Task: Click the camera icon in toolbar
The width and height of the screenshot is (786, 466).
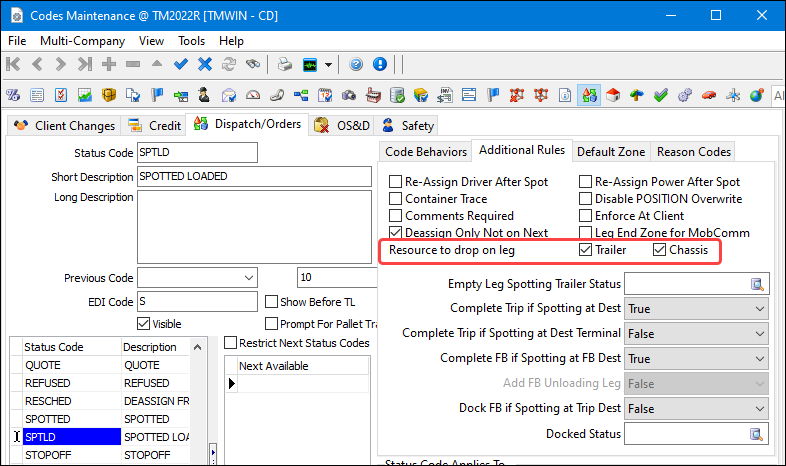Action: tap(349, 96)
